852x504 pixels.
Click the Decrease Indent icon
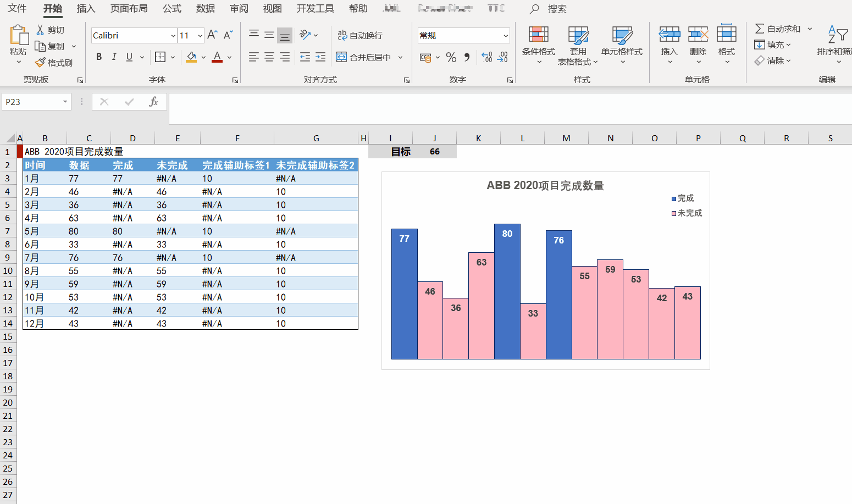tap(305, 57)
